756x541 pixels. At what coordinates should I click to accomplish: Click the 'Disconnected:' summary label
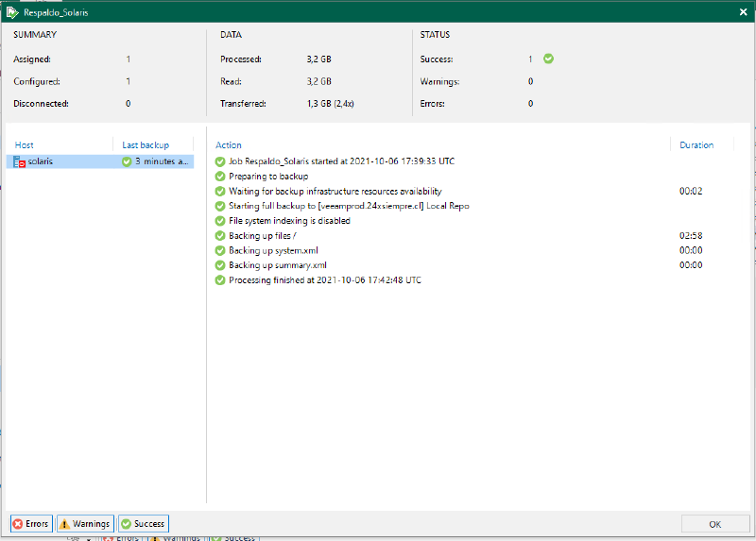(x=41, y=104)
